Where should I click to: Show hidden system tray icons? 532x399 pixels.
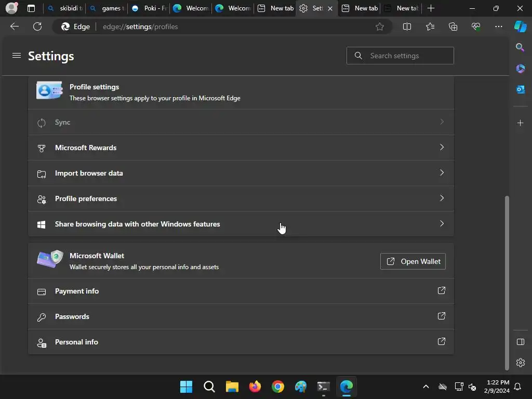(426, 387)
